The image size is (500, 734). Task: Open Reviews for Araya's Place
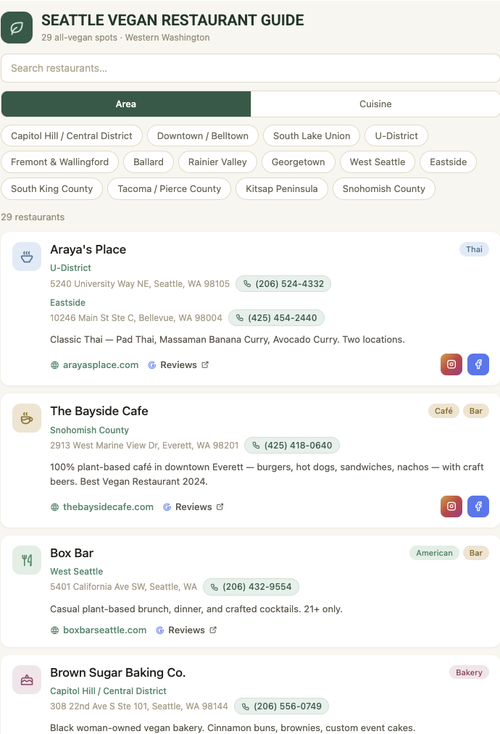pos(178,365)
